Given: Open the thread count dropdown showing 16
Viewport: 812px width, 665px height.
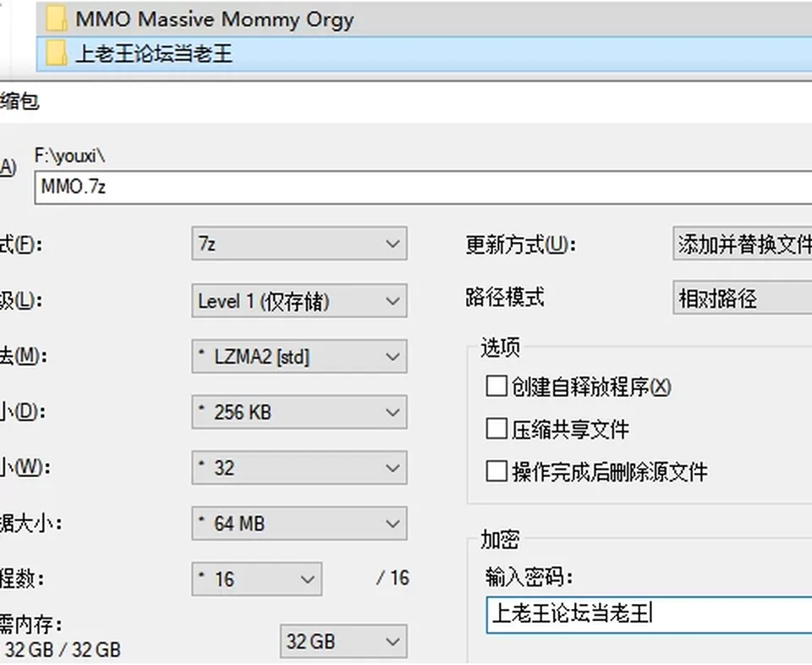Looking at the screenshot, I should (257, 579).
